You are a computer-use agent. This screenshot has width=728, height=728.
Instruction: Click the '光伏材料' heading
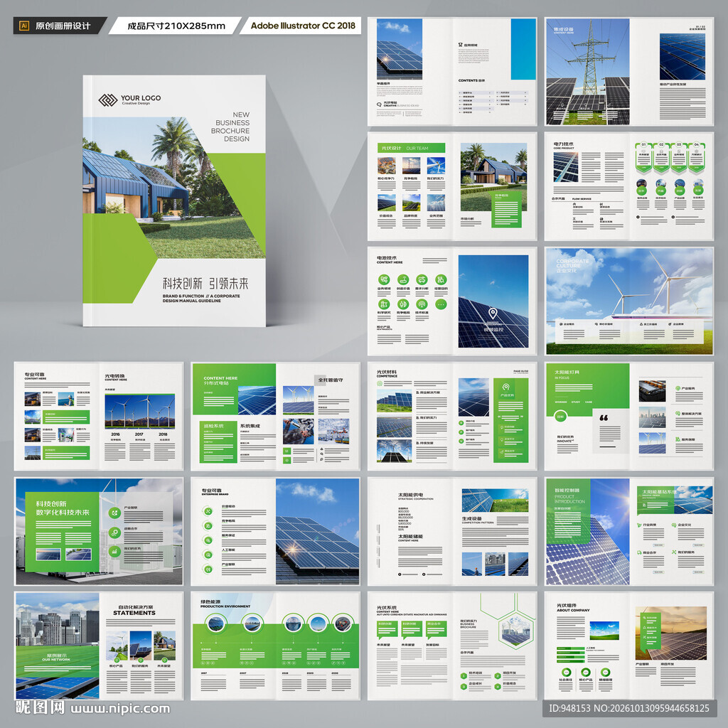tap(387, 372)
